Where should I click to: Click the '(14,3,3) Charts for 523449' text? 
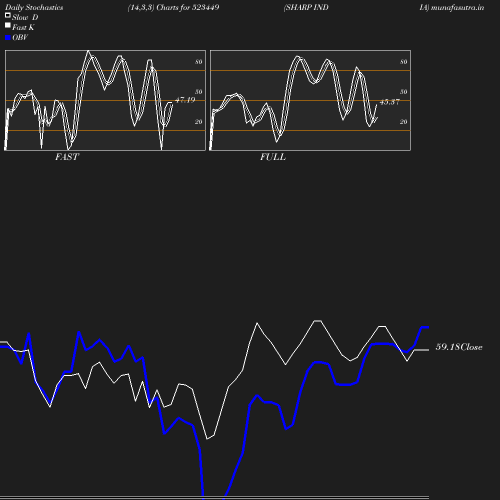[173, 7]
